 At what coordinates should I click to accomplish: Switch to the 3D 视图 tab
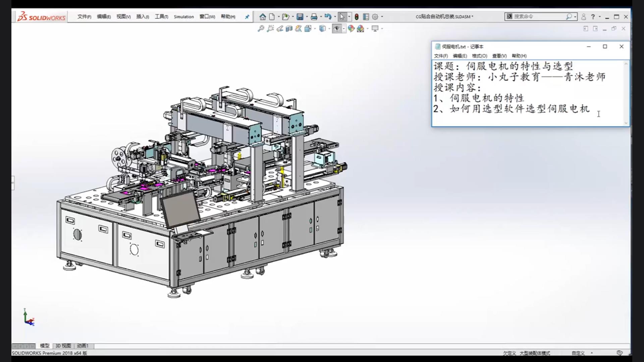[63, 346]
